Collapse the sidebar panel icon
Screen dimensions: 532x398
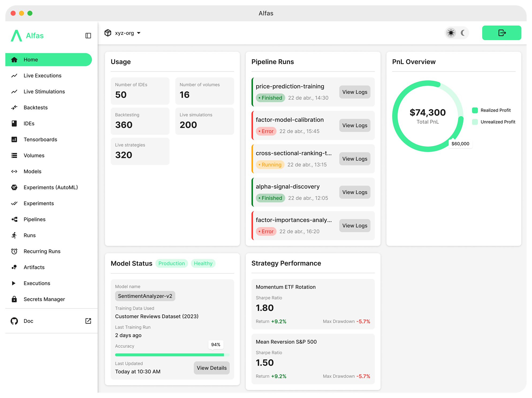coord(88,36)
